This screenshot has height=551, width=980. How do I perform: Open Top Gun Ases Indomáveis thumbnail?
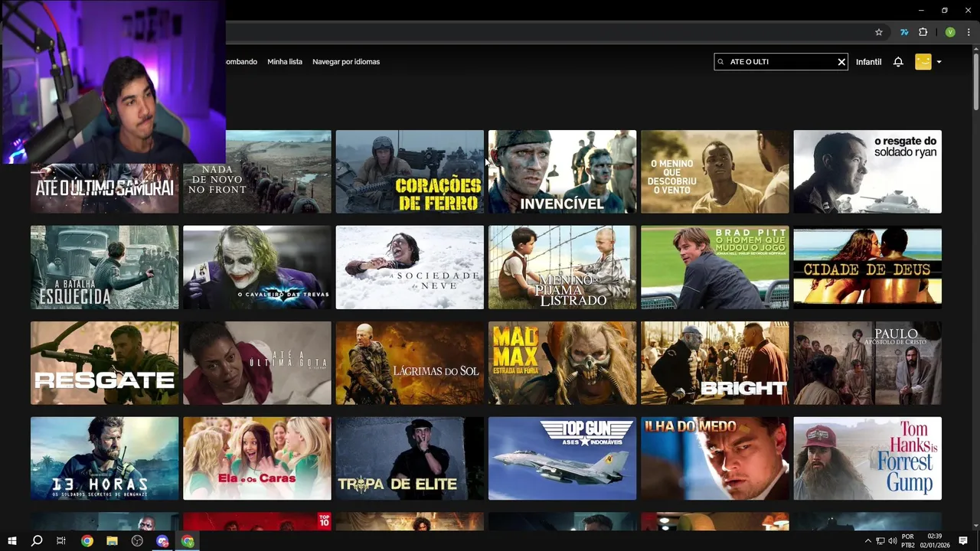pos(562,458)
